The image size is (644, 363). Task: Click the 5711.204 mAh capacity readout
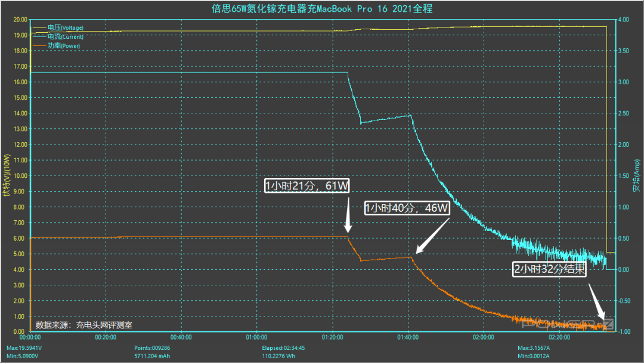(x=152, y=356)
